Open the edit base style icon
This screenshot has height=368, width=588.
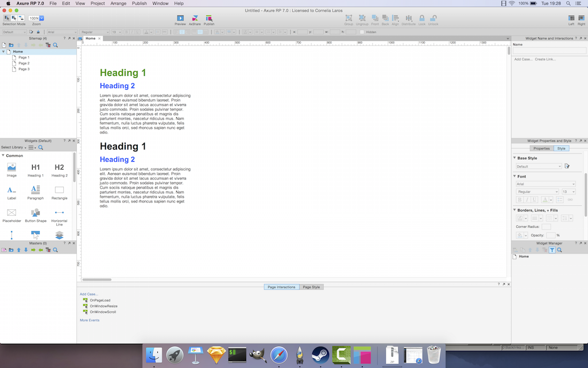pos(567,166)
